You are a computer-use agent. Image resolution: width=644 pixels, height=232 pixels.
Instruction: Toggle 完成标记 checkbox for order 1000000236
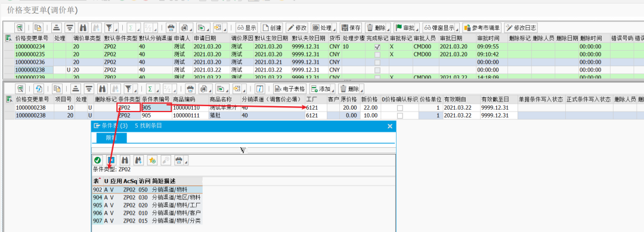click(x=377, y=62)
